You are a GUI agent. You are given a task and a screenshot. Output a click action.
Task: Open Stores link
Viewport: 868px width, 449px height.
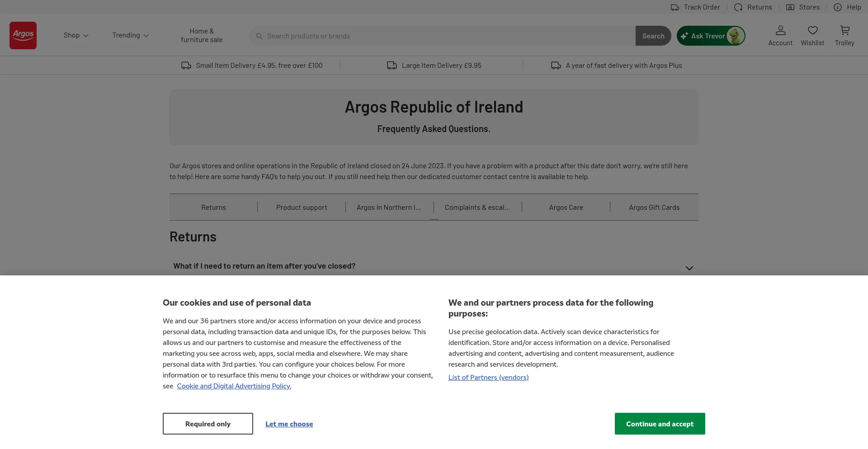(803, 7)
